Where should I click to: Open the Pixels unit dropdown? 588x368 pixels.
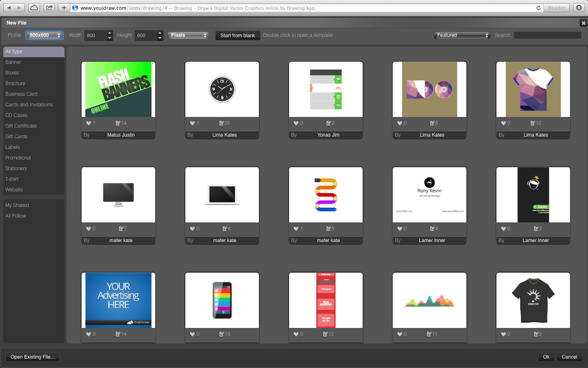[188, 35]
